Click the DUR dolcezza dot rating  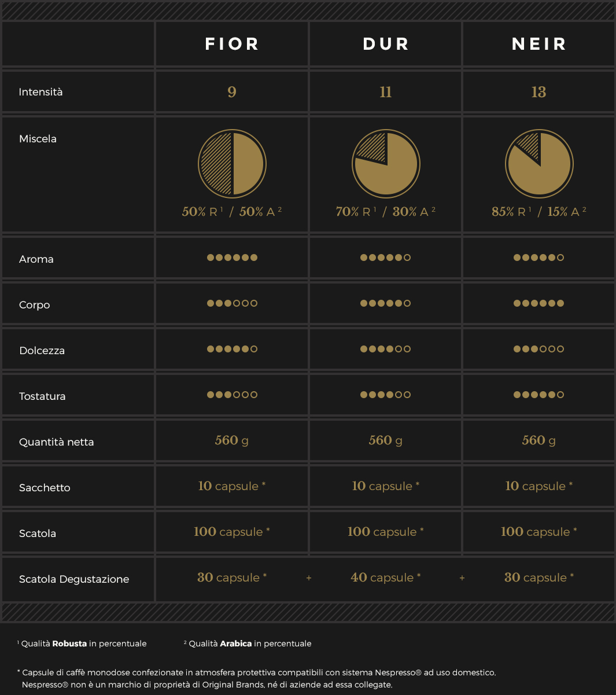pyautogui.click(x=386, y=349)
